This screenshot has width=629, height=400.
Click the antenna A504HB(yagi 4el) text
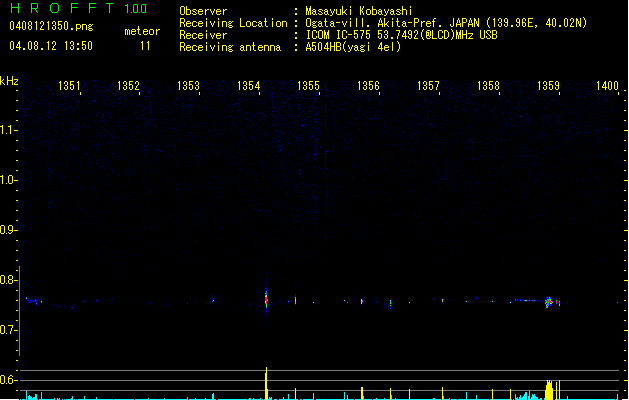(x=353, y=47)
